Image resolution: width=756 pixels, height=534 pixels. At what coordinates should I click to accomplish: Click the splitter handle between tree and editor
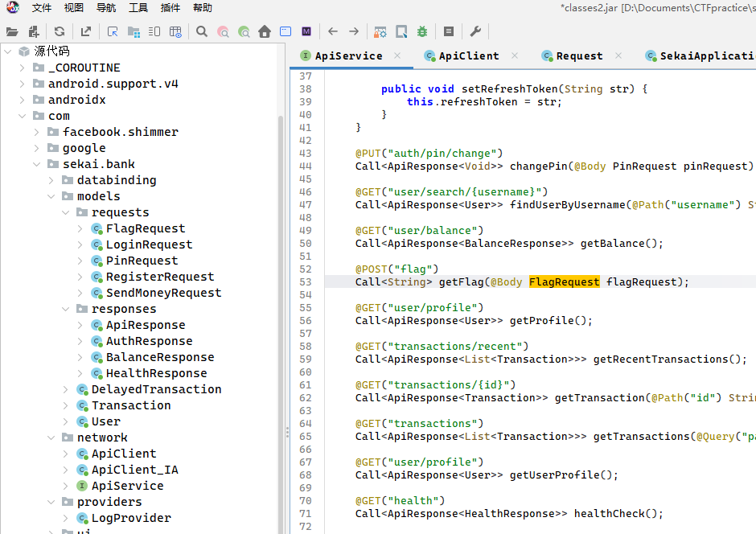click(287, 433)
